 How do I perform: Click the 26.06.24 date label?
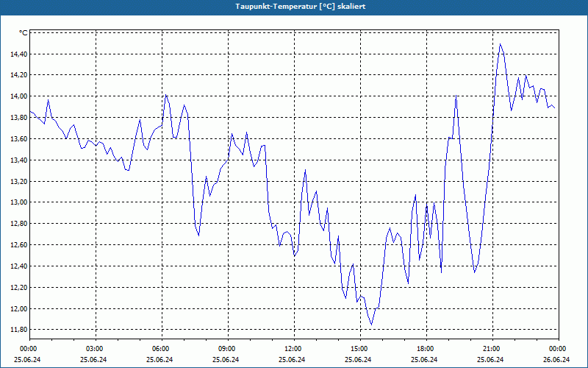[x=556, y=359]
